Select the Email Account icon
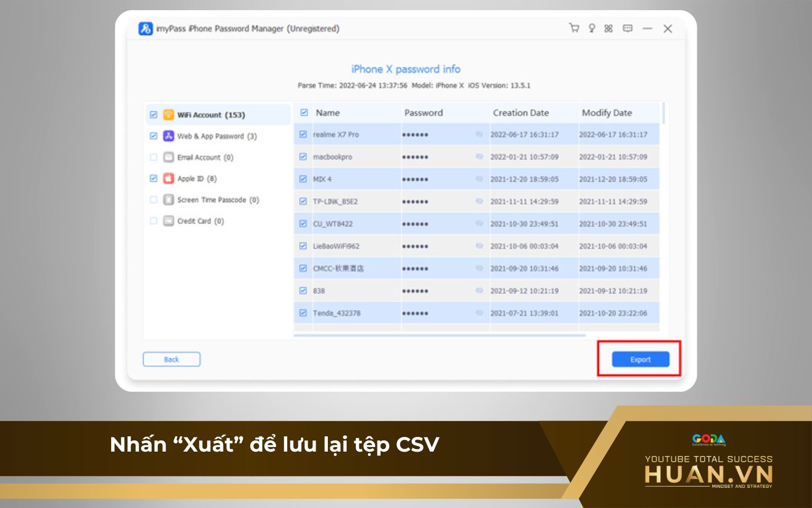 point(168,157)
